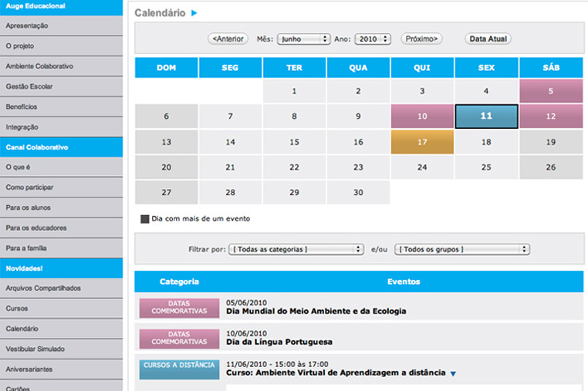
Task: Open the Ano dropdown showing 2010
Action: (373, 39)
